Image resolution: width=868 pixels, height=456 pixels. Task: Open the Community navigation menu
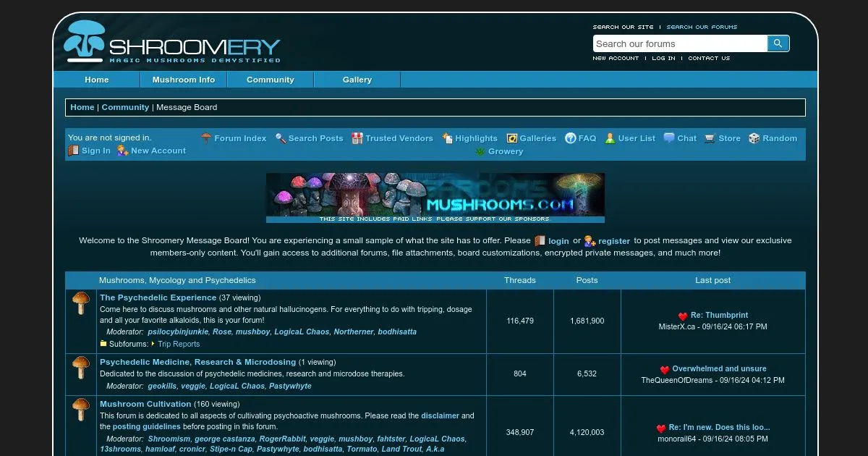tap(270, 80)
